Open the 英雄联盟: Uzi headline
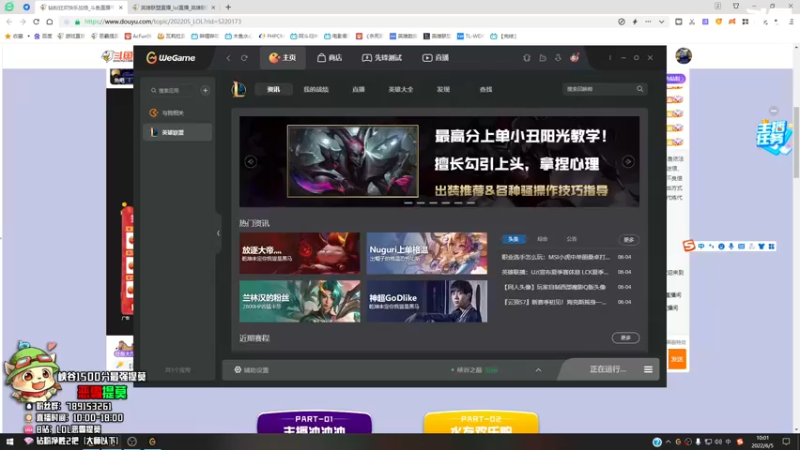The width and height of the screenshot is (800, 450). 555,272
